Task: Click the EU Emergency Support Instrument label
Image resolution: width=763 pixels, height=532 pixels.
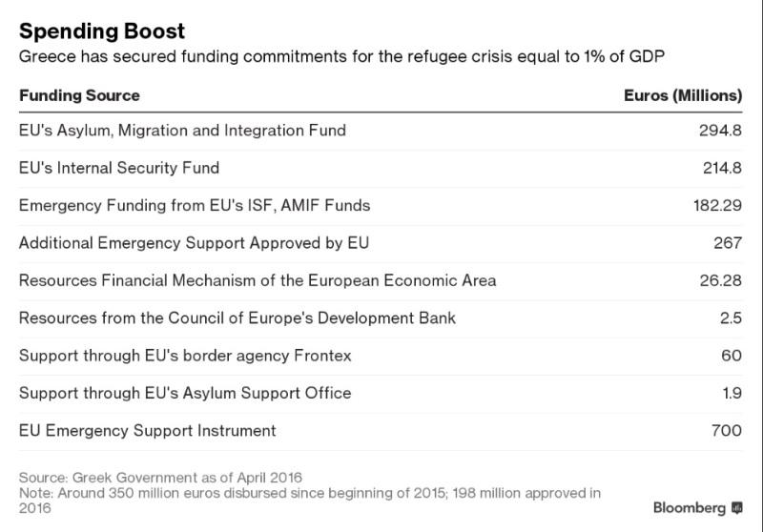Action: (x=148, y=431)
